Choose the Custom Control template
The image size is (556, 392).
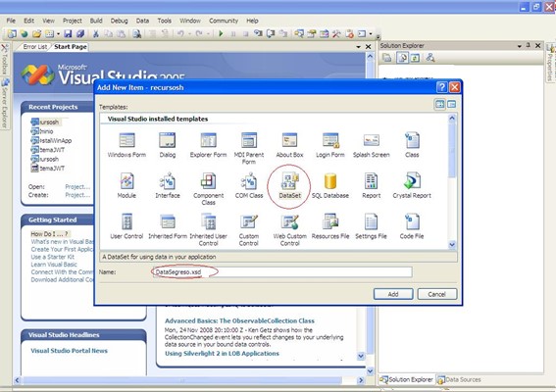pos(249,229)
